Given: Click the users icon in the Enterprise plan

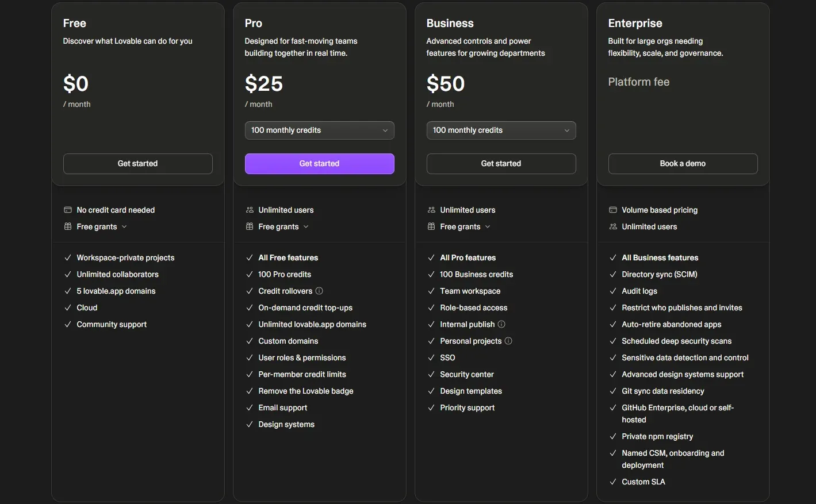Looking at the screenshot, I should [x=613, y=226].
